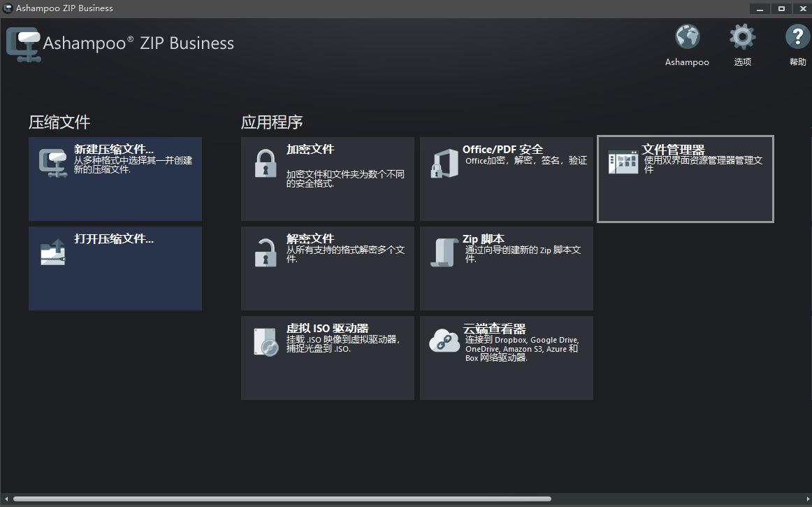Click the description '使用双界面资源管理器管理文件'
Viewport: 812px width, 507px height.
703,165
